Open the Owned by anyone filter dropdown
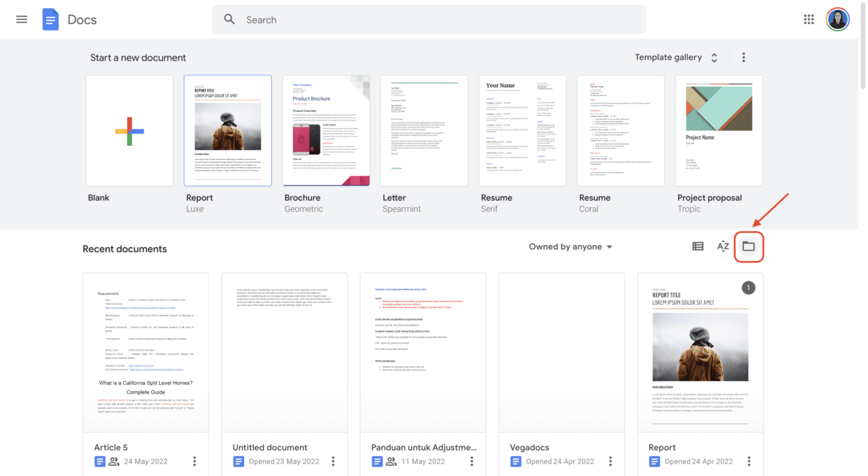Screen dimensions: 868x476 570,246
